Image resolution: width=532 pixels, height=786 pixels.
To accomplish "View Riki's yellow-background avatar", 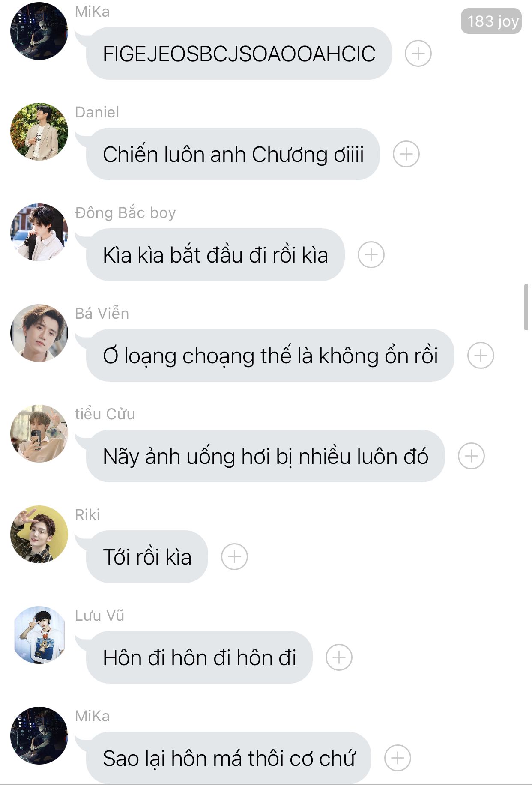I will (x=39, y=534).
